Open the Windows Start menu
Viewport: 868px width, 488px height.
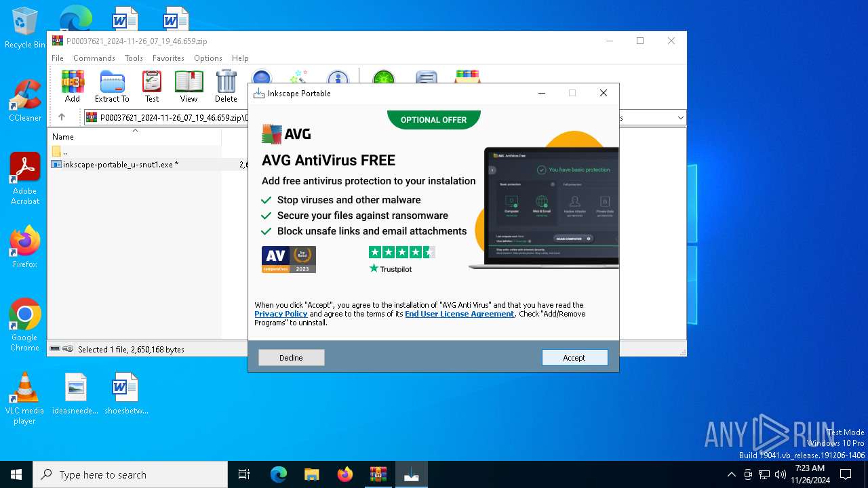pyautogui.click(x=16, y=474)
